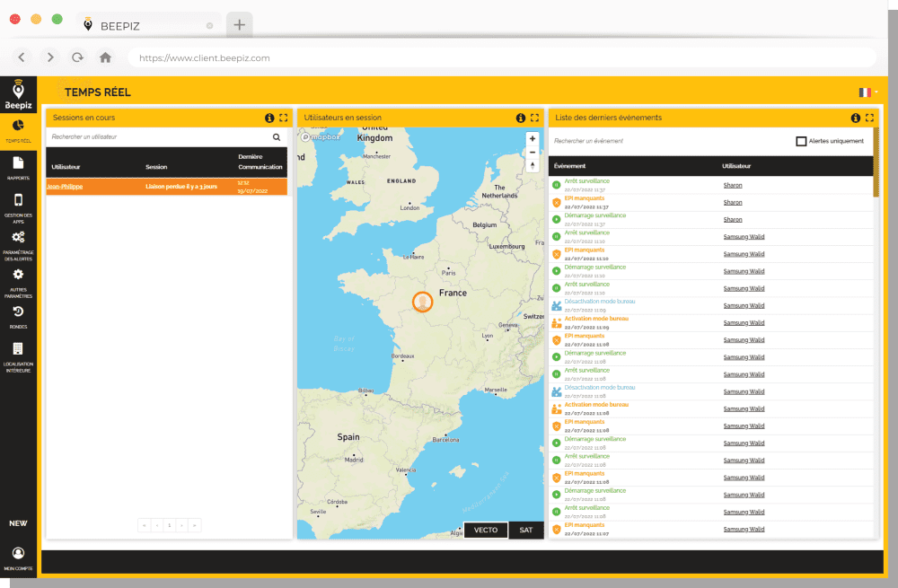This screenshot has height=588, width=898.
Task: Enable the Alertes uniquement checkbox
Action: click(801, 142)
